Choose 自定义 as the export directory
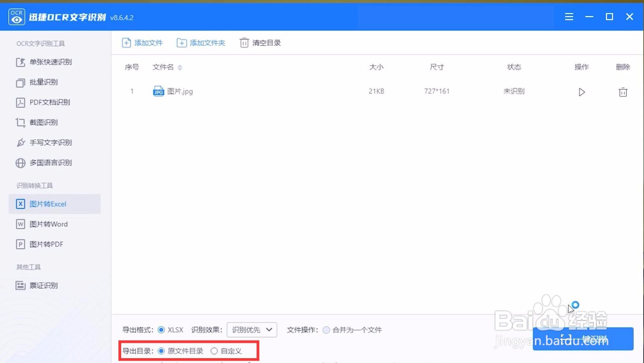Screen dimensions: 644x363 [x=215, y=351]
